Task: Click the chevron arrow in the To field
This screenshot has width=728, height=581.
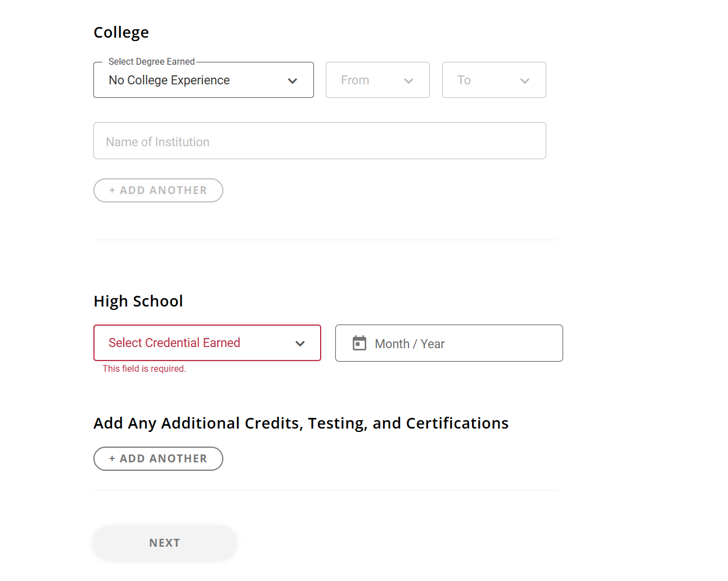Action: click(525, 81)
